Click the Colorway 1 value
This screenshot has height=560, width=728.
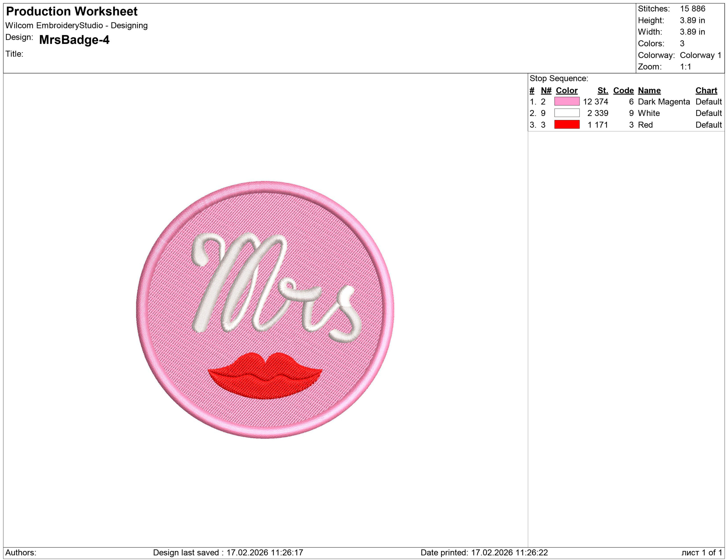pos(700,55)
